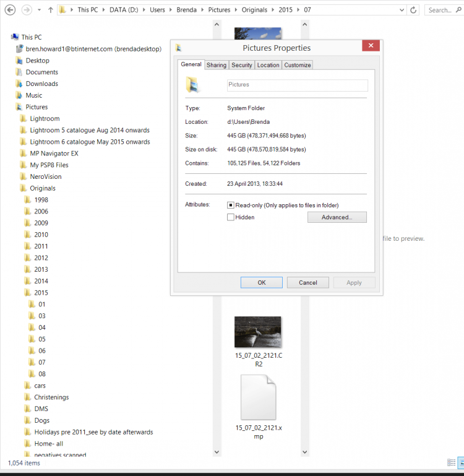Open the 15_07_02_2121.xmp file icon

click(258, 397)
